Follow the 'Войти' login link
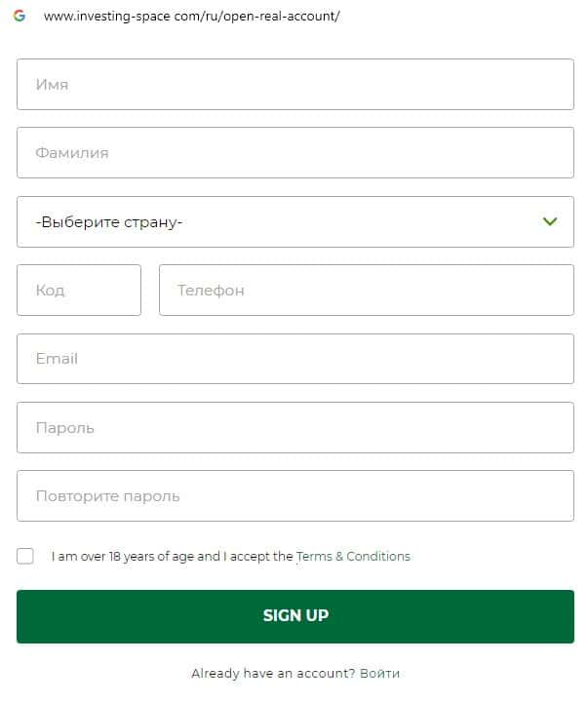The height and width of the screenshot is (703, 588). (379, 673)
